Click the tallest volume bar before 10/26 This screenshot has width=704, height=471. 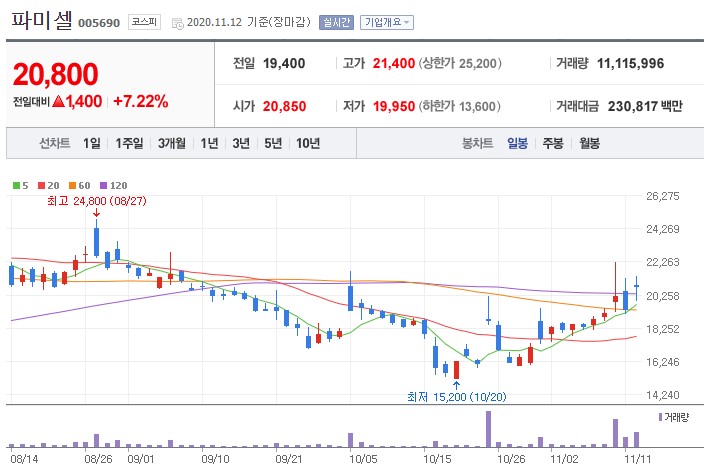pyautogui.click(x=488, y=429)
